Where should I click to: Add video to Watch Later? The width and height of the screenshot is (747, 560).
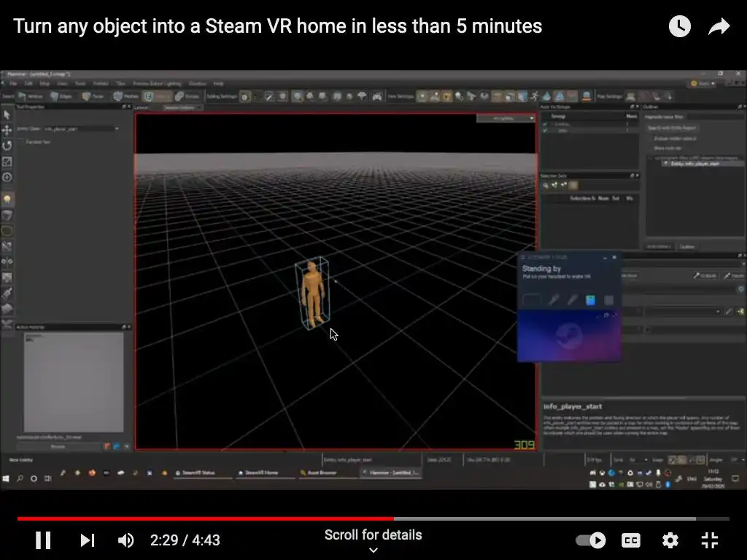679,26
